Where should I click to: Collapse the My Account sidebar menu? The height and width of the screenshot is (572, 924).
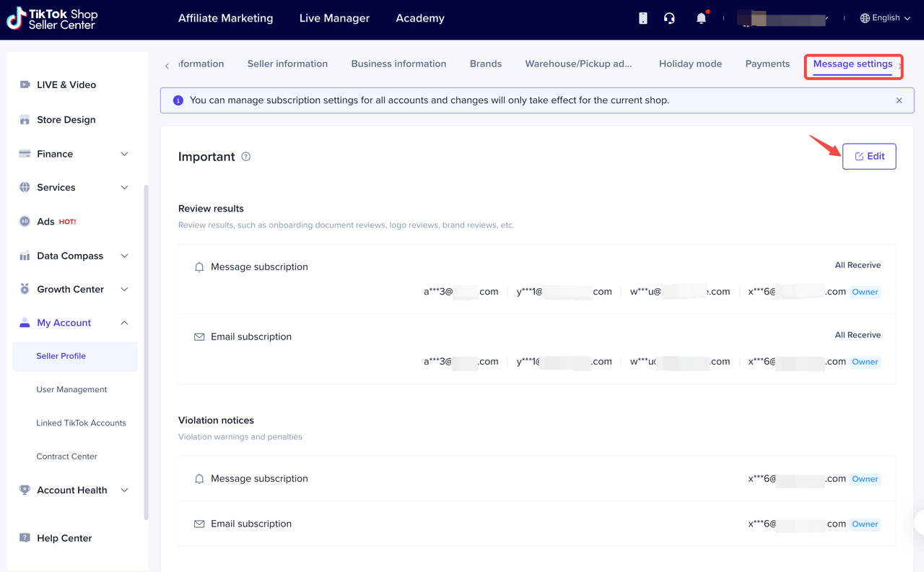coord(124,323)
